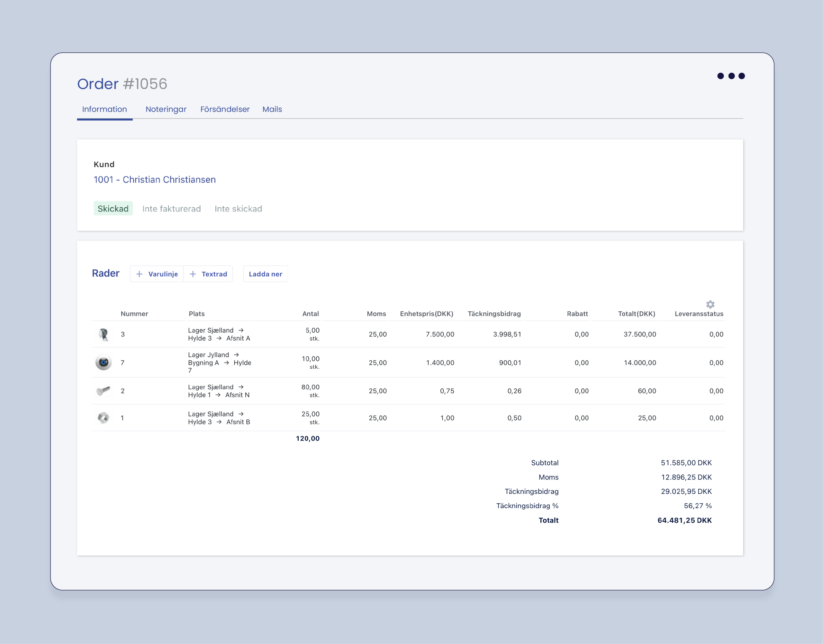Sort by Totalt(DKK) column header
The height and width of the screenshot is (644, 823).
tap(636, 314)
